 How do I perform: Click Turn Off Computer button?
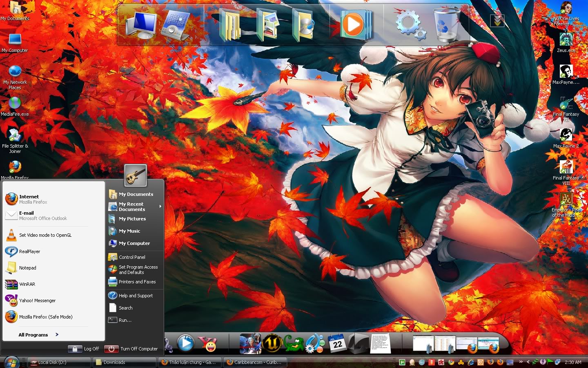tap(131, 349)
